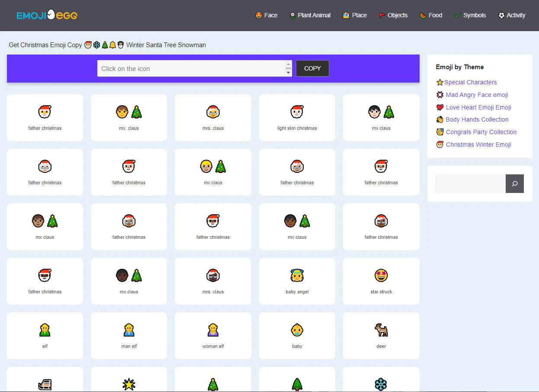Click the search magnifier button
The image size is (539, 392).
[514, 183]
